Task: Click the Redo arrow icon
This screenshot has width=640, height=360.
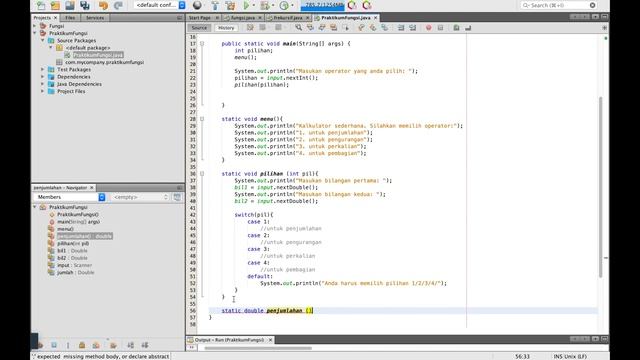Action: 118,5
